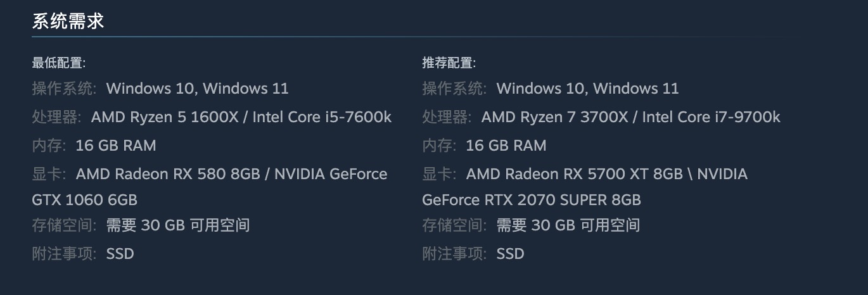Click the minimum 存储空间 30 GB text
The image size is (868, 295).
(x=177, y=225)
